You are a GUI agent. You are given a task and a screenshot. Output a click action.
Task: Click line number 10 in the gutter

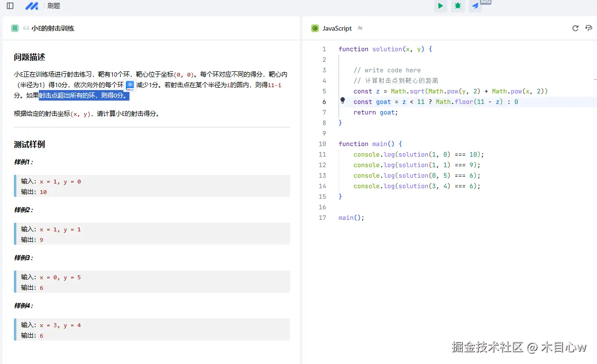[x=322, y=144]
